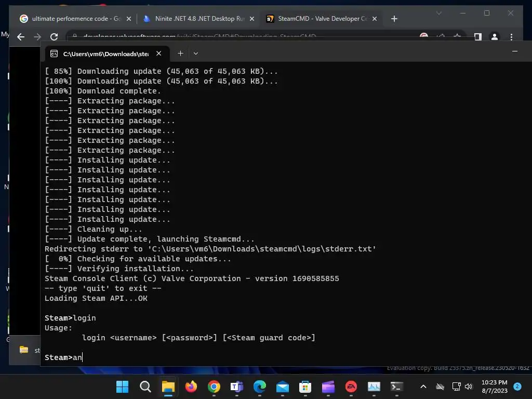Open Chrome three-dot menu
The width and height of the screenshot is (532, 399).
[x=511, y=37]
